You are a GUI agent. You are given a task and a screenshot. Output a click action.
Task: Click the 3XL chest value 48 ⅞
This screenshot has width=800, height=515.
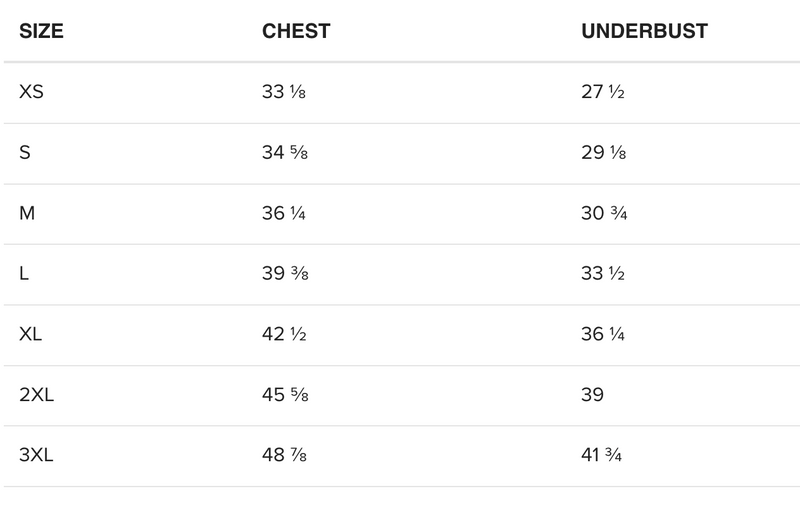(284, 455)
